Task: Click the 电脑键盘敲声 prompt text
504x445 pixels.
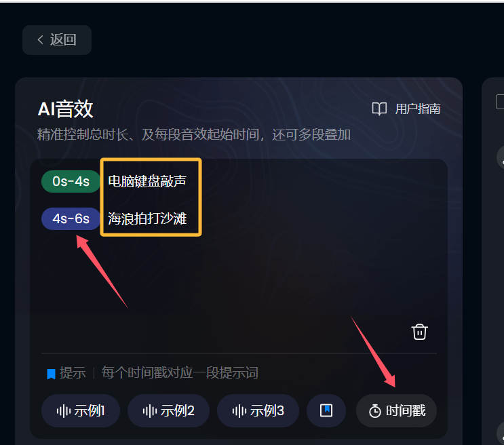Action: coord(147,181)
